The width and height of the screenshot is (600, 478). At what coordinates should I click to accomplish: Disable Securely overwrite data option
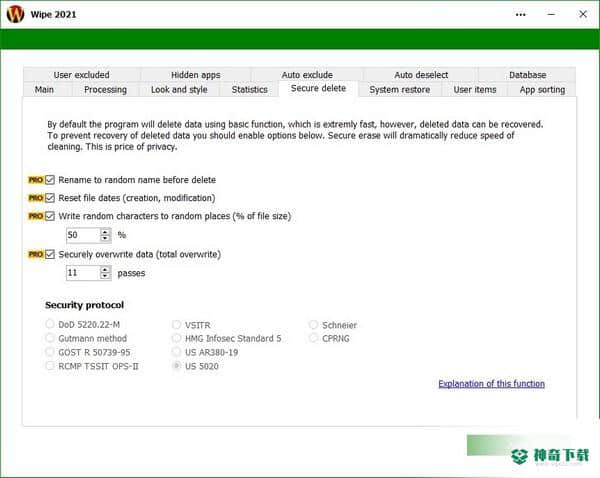tap(50, 254)
